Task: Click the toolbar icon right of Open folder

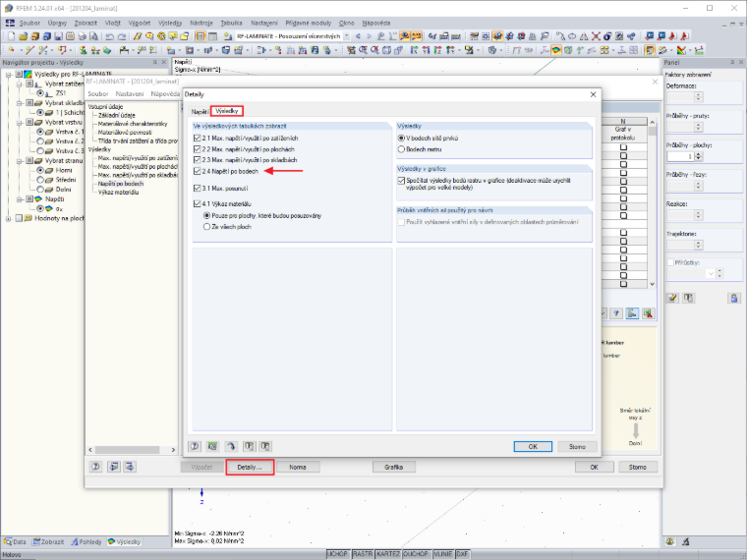Action: click(x=34, y=36)
